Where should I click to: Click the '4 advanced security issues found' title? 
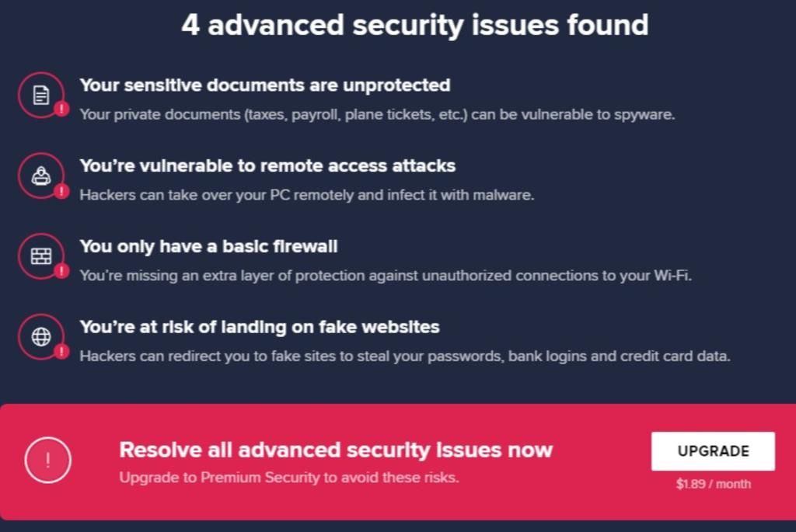point(415,25)
